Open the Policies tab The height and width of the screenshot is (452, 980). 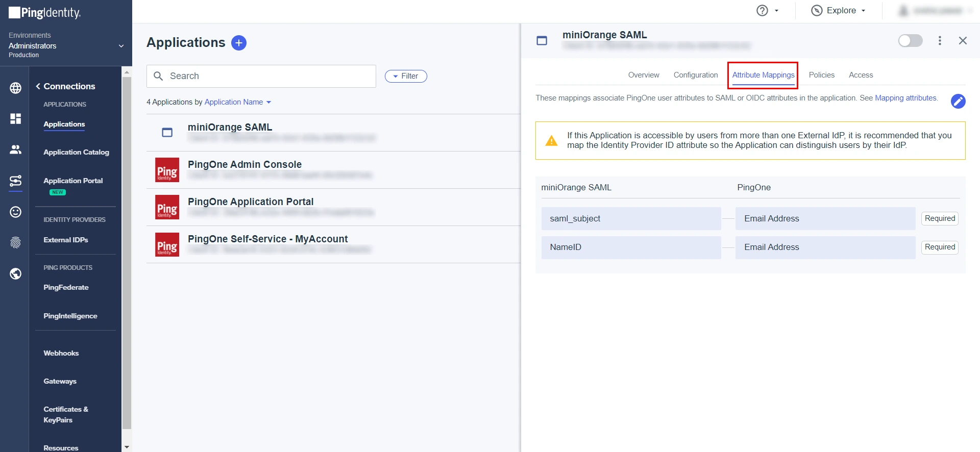[822, 75]
